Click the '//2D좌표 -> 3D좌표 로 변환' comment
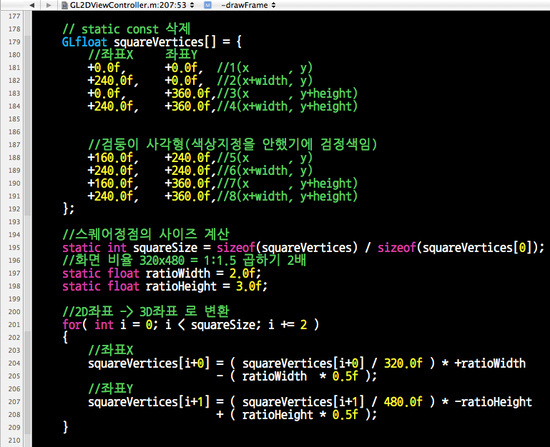The height and width of the screenshot is (447, 550). click(x=146, y=312)
